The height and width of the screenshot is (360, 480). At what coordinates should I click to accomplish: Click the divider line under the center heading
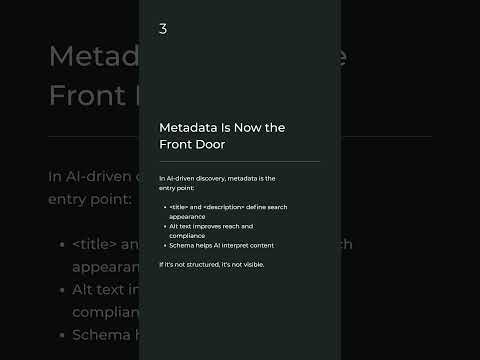pos(240,162)
